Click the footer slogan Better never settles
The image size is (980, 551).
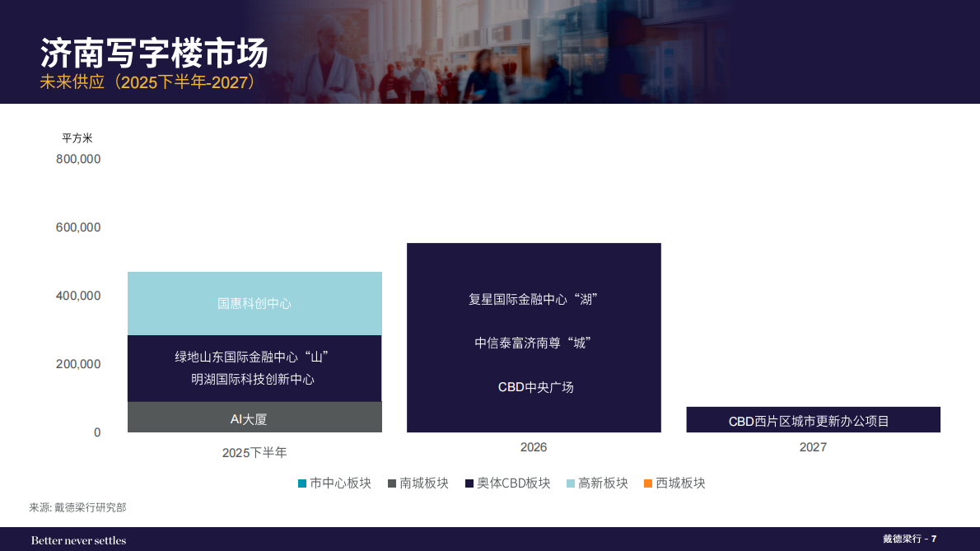point(79,540)
